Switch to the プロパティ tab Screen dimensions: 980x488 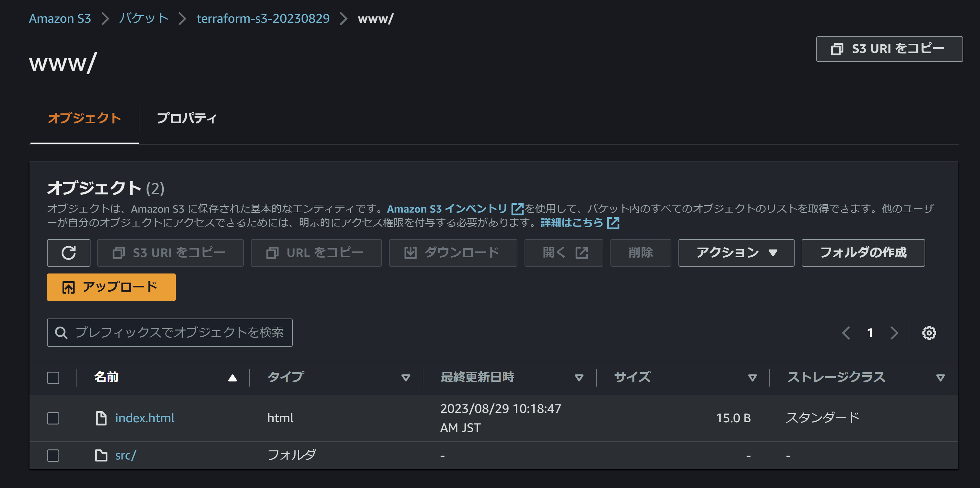pos(186,118)
